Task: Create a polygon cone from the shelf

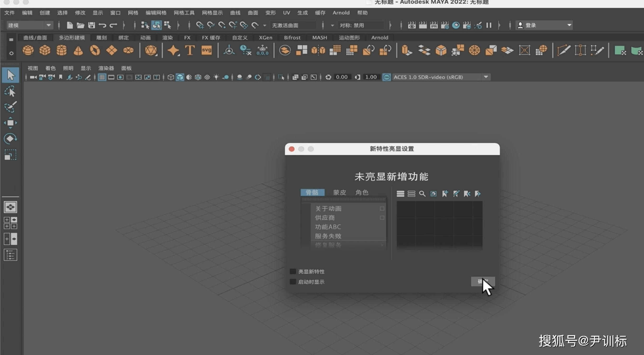Action: coord(78,50)
